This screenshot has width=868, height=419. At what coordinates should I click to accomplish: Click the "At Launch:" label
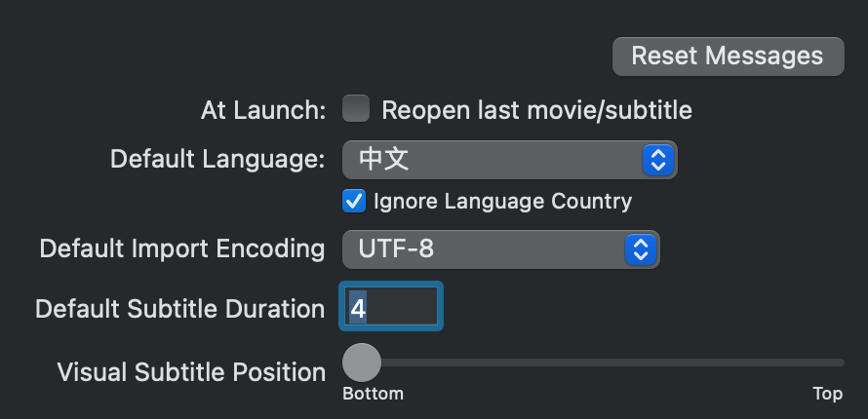coord(262,110)
